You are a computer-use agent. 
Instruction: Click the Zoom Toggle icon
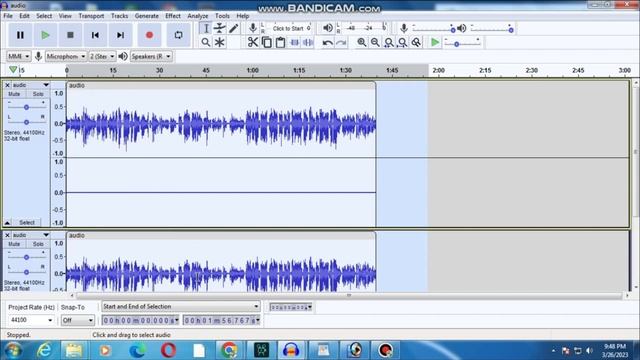tap(416, 42)
